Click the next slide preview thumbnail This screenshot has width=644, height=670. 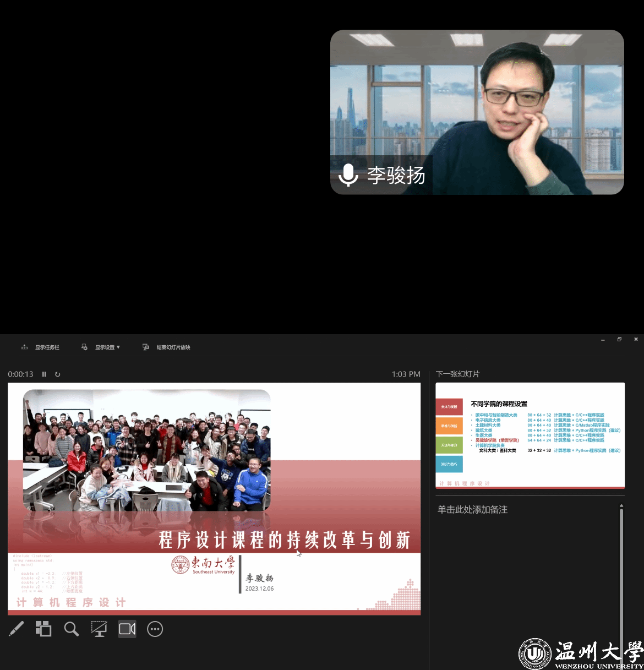(530, 435)
